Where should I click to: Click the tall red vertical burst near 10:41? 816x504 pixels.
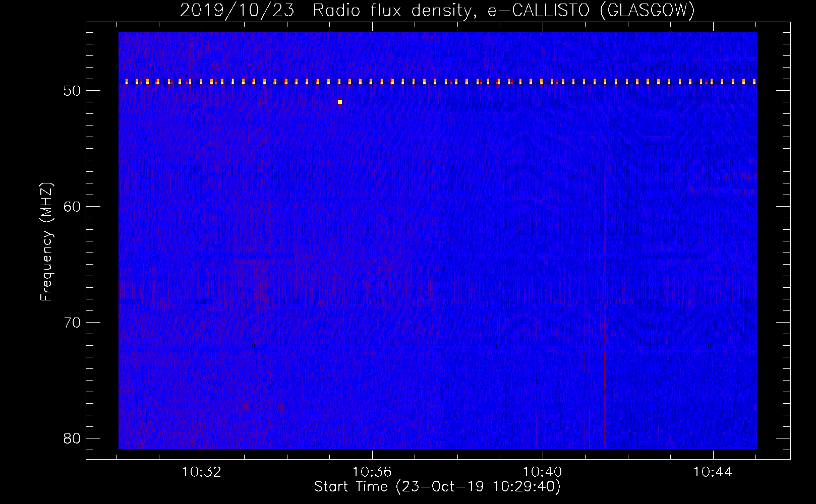(605, 312)
